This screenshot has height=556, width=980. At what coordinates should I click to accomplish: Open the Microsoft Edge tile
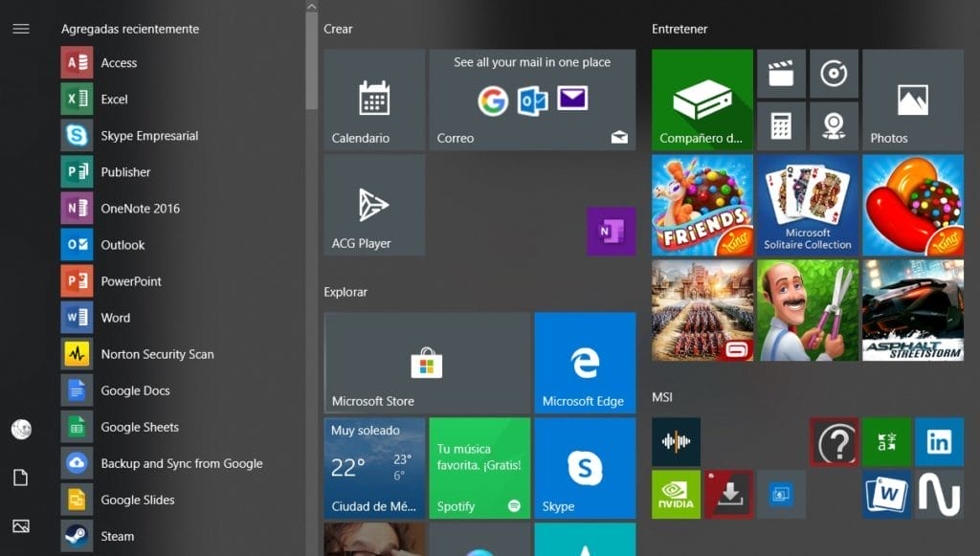click(585, 362)
